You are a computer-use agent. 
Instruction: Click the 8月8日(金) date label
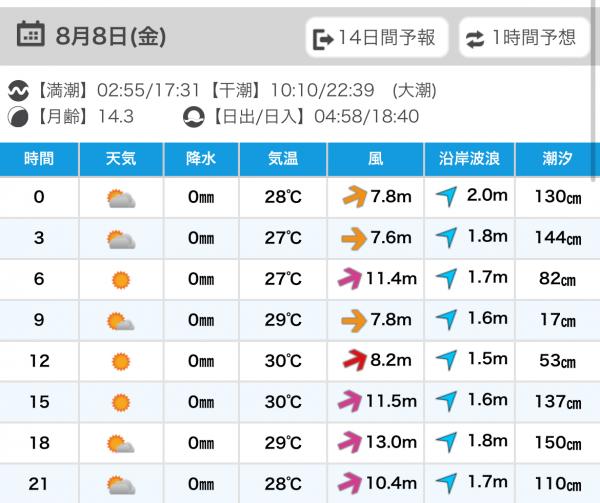click(x=111, y=37)
